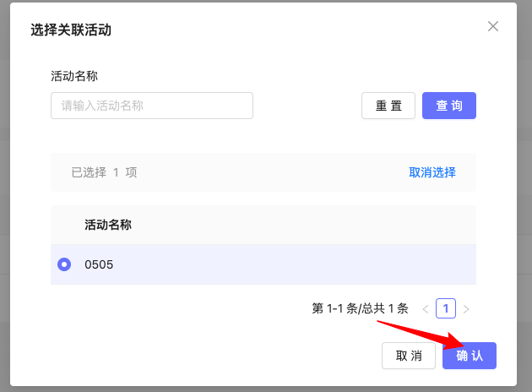
Task: Select the 0505 activity row text
Action: [99, 264]
